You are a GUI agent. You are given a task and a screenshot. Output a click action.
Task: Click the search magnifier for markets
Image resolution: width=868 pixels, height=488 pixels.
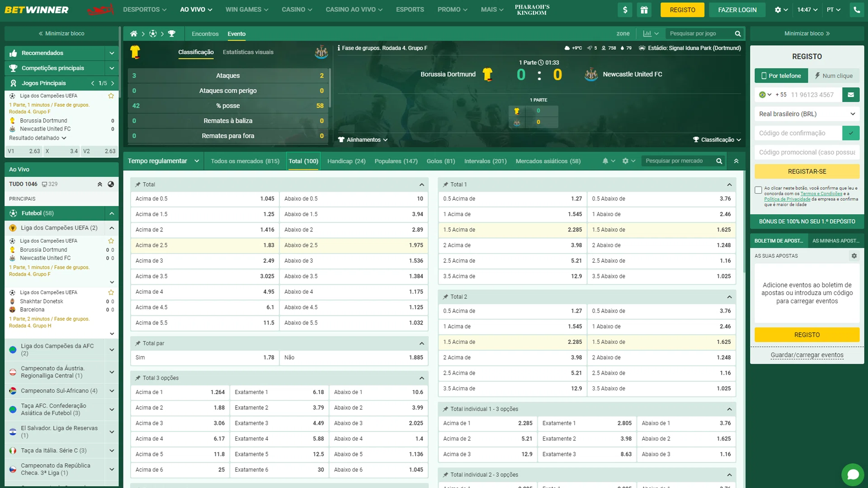(719, 161)
